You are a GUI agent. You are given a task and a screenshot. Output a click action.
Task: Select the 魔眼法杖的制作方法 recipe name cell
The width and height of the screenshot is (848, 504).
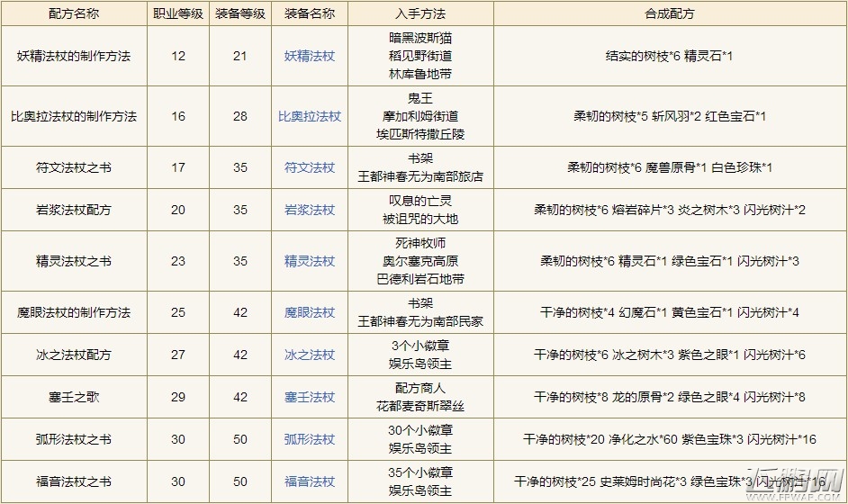click(x=74, y=312)
